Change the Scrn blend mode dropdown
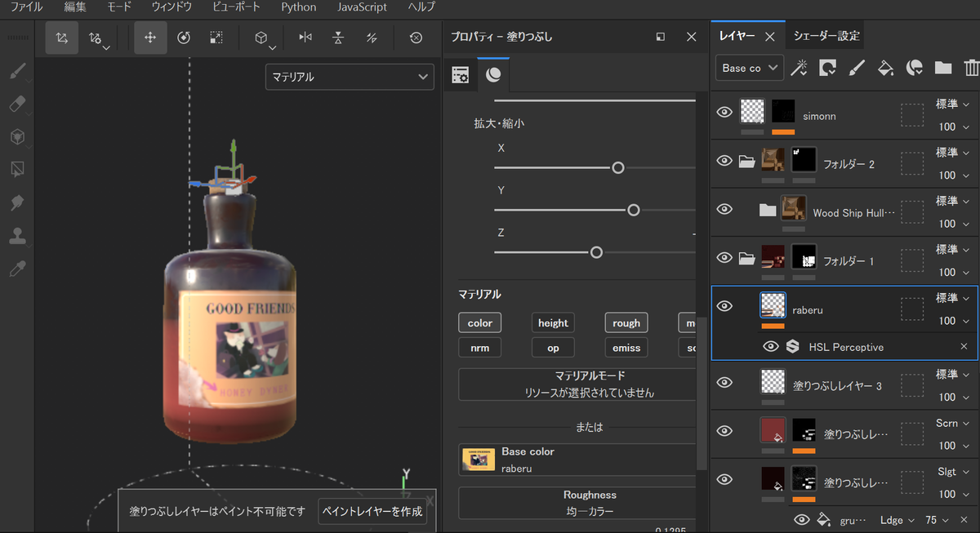Viewport: 980px width, 533px height. (953, 424)
